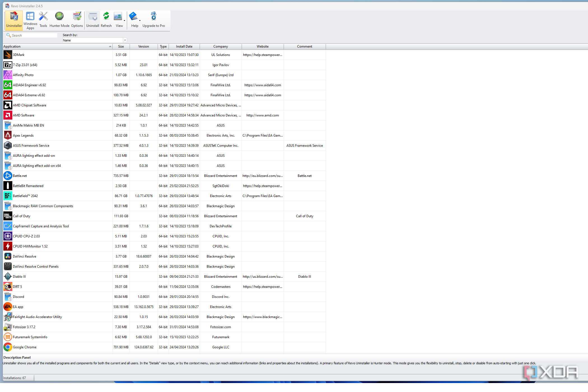The image size is (588, 392).
Task: Select the Fotosizer 3.17.2 icon
Action: pyautogui.click(x=8, y=327)
